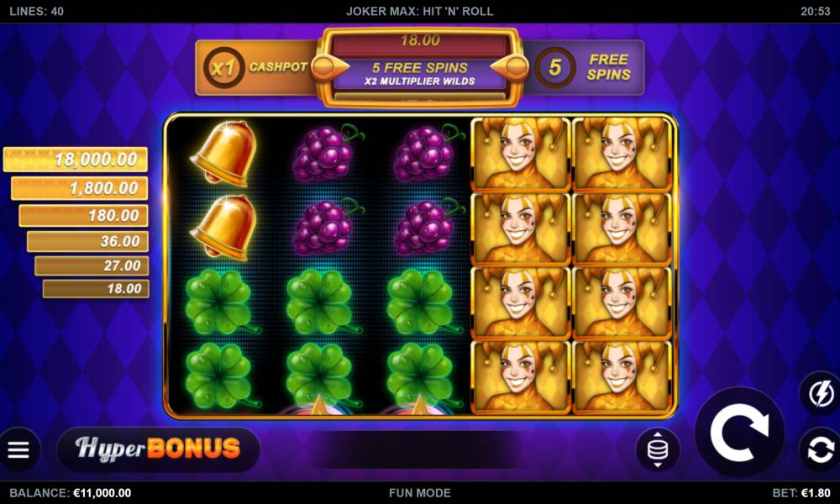The height and width of the screenshot is (504, 840).
Task: Click the large spin arrow button
Action: [740, 432]
